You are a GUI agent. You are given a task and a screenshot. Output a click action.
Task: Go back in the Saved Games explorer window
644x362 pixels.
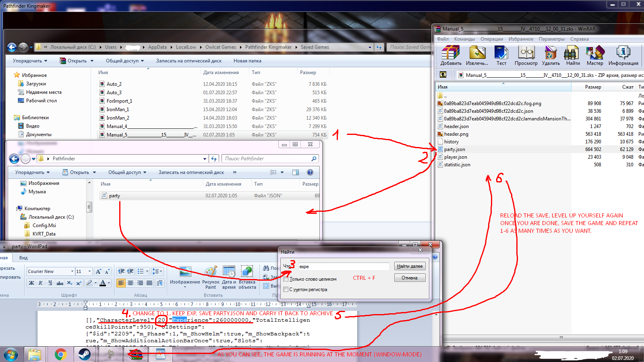pyautogui.click(x=12, y=48)
